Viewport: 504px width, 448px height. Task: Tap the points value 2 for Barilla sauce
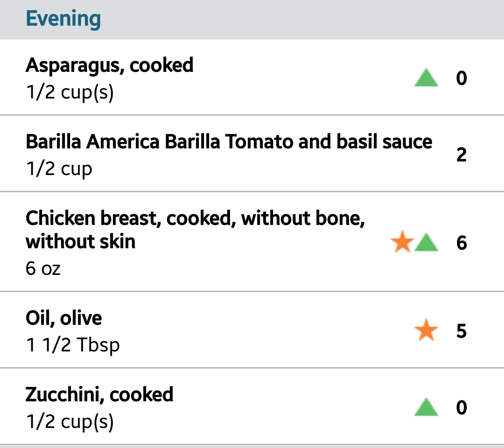pyautogui.click(x=461, y=154)
